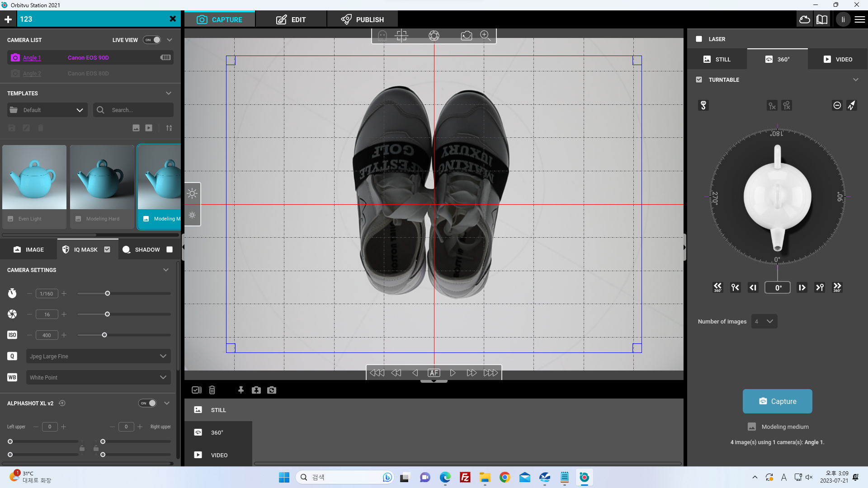Click the lightning turntable speed icon
Screen dimensions: 868x488
pos(852,105)
